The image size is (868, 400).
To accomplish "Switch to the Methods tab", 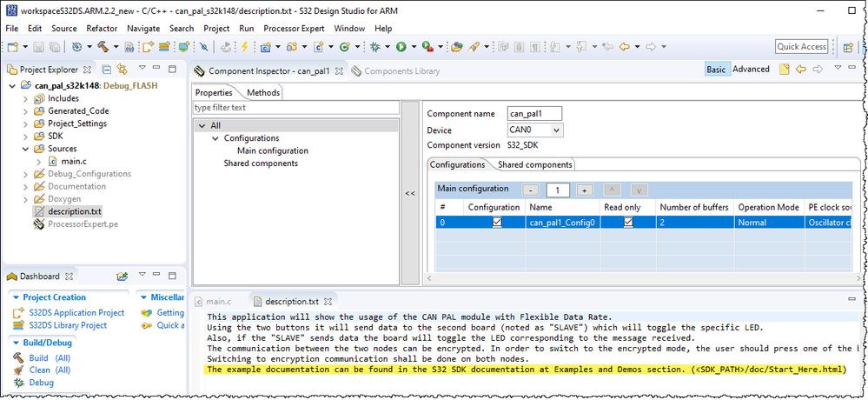I will (x=263, y=92).
